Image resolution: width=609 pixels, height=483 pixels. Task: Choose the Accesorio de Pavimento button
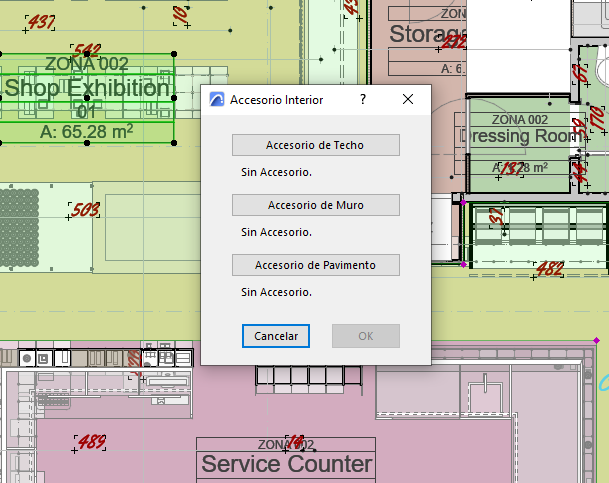315,265
